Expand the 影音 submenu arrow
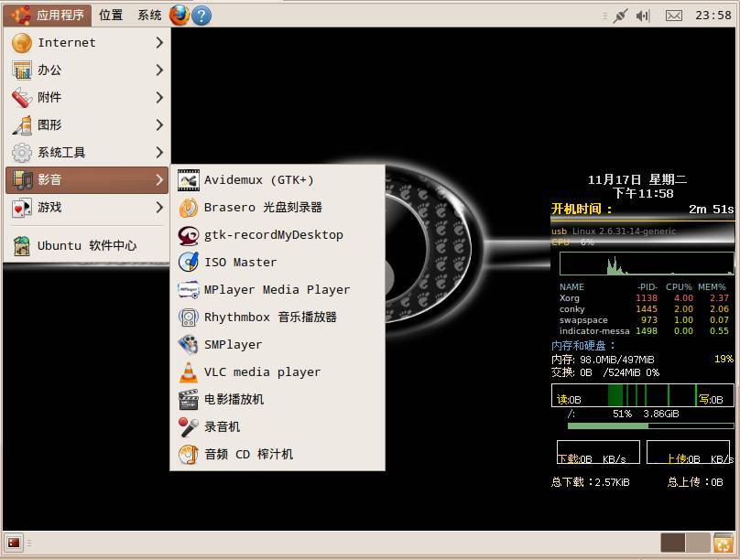The image size is (740, 560). pyautogui.click(x=159, y=180)
